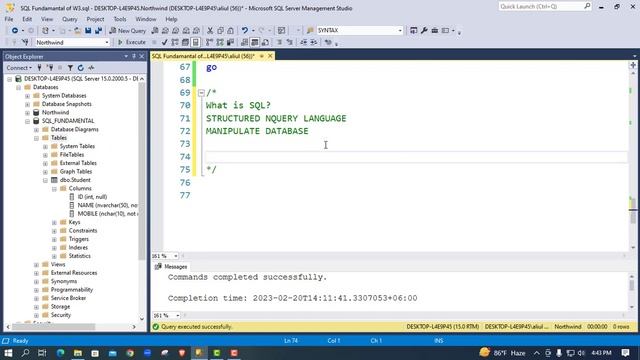Open the File menu
640x360 pixels.
coord(9,19)
